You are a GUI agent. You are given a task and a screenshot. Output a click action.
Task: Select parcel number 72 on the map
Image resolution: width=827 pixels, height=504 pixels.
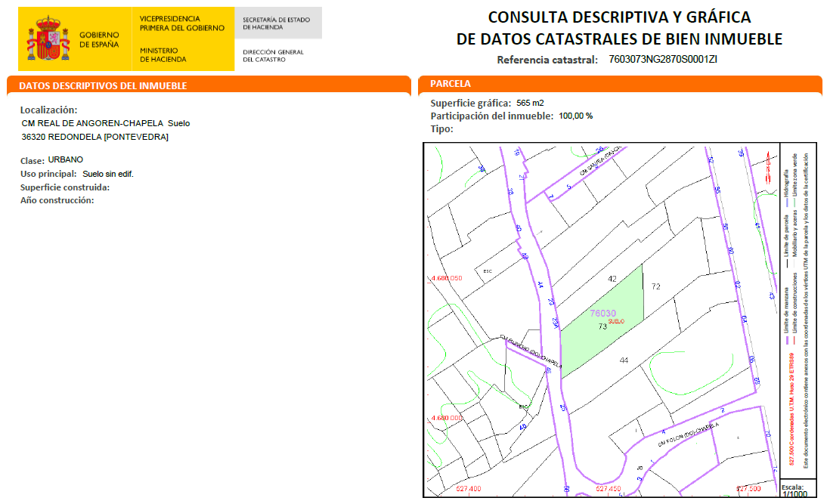point(655,286)
